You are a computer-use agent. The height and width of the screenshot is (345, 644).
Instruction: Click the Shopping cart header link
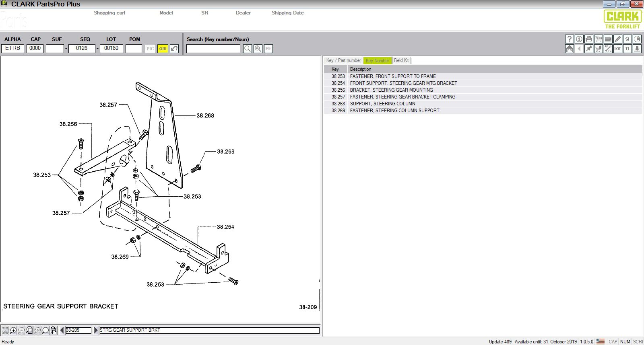tap(109, 13)
